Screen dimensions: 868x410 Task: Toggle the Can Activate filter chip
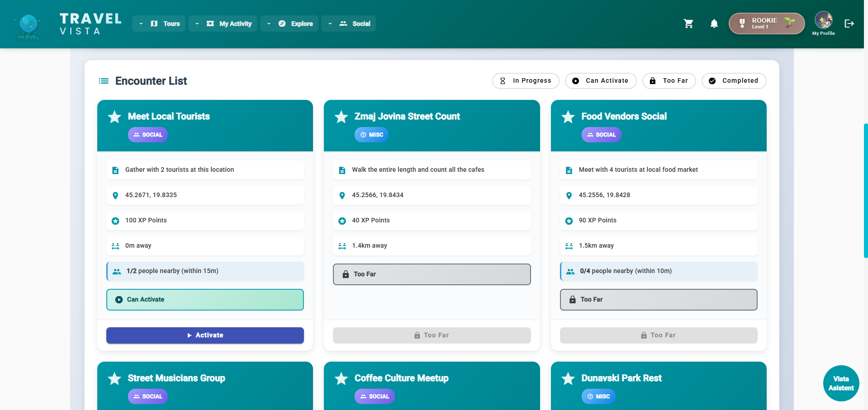(600, 81)
